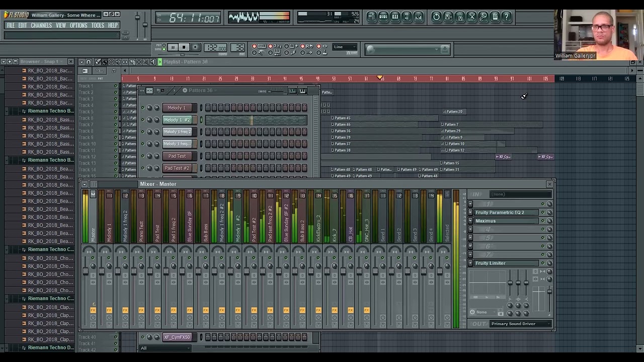Open the FILE menu

pyautogui.click(x=11, y=26)
